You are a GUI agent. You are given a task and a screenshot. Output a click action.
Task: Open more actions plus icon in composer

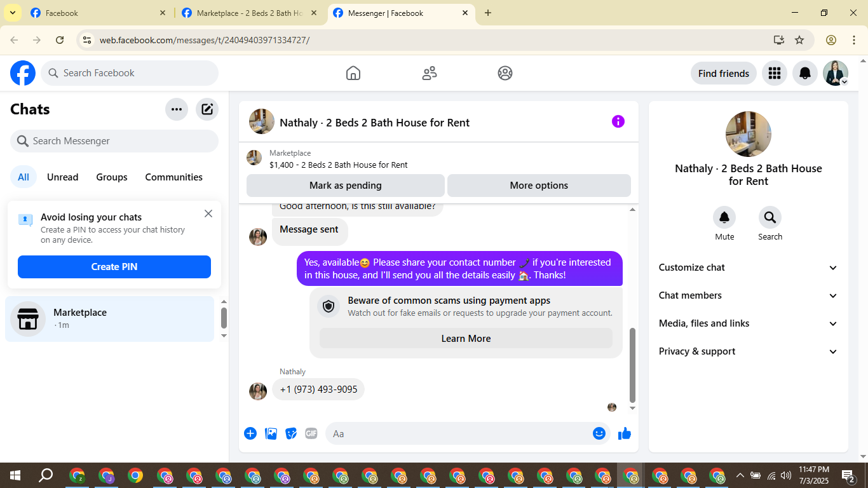pyautogui.click(x=250, y=433)
